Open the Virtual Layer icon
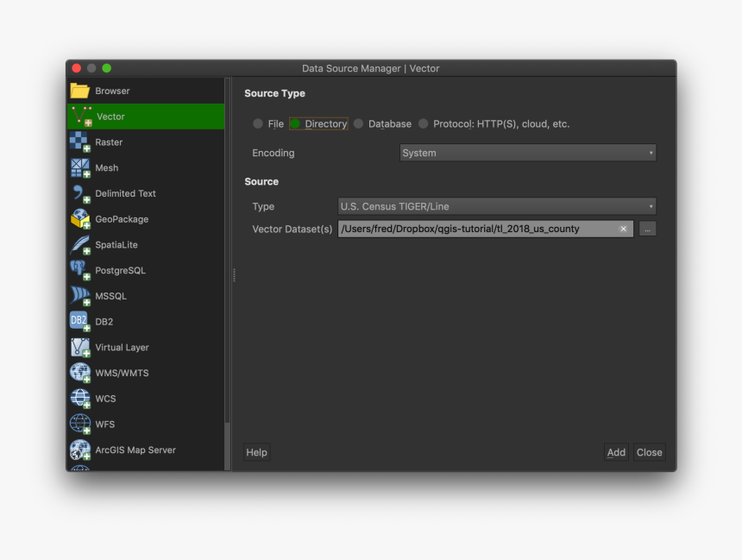 tap(80, 347)
